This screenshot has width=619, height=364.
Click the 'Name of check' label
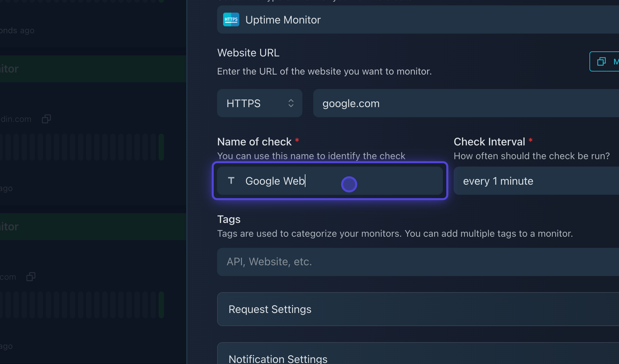[254, 142]
